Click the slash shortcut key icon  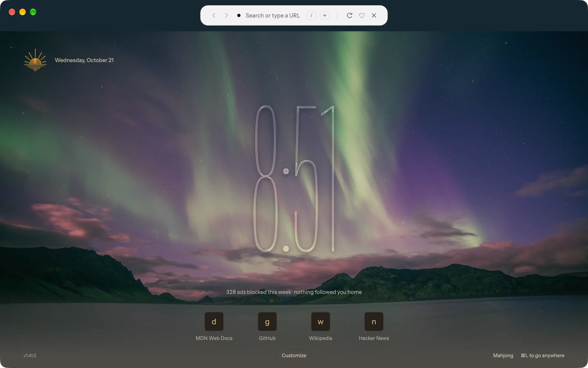pyautogui.click(x=311, y=16)
